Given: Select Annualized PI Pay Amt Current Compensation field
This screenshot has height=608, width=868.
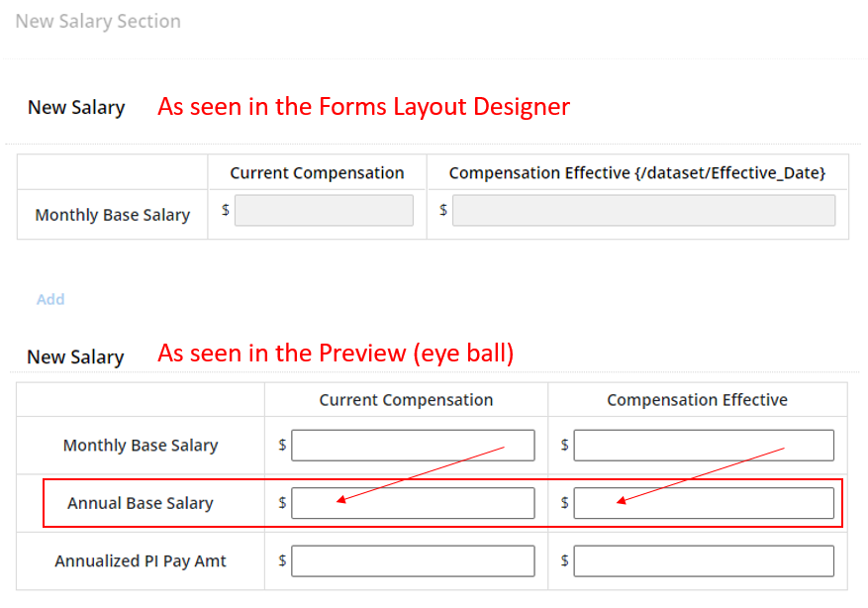Looking at the screenshot, I should [x=413, y=560].
